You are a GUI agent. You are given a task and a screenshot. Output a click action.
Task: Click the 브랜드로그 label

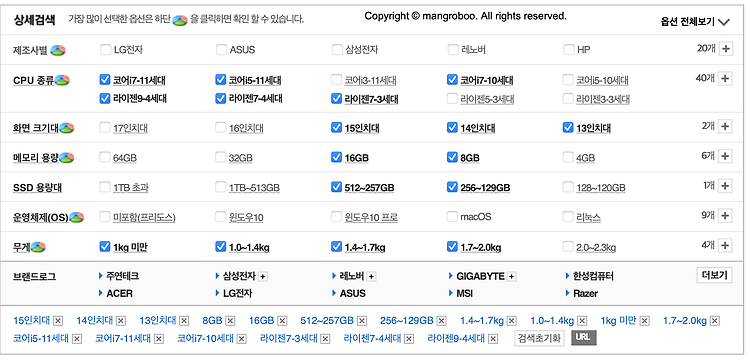point(34,276)
